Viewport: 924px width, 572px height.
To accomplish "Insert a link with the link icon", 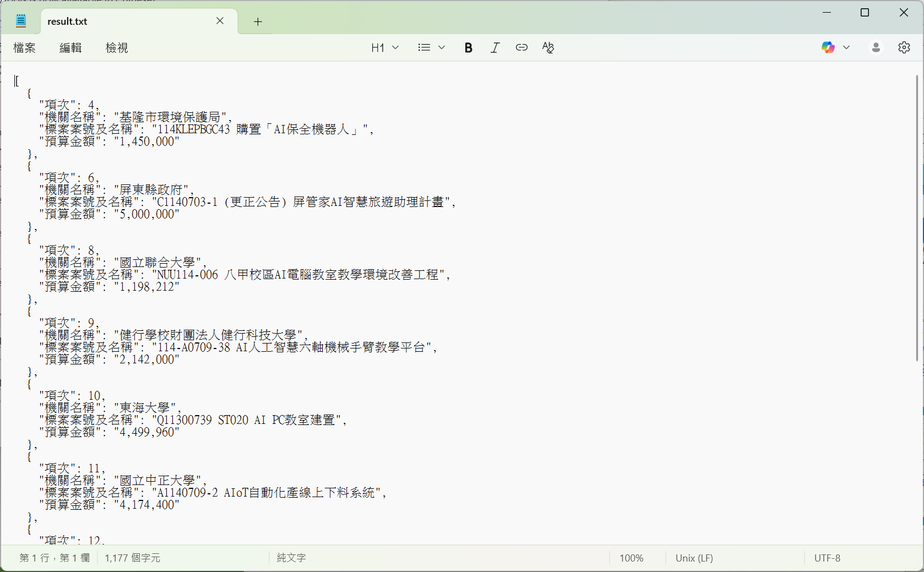I will [521, 48].
